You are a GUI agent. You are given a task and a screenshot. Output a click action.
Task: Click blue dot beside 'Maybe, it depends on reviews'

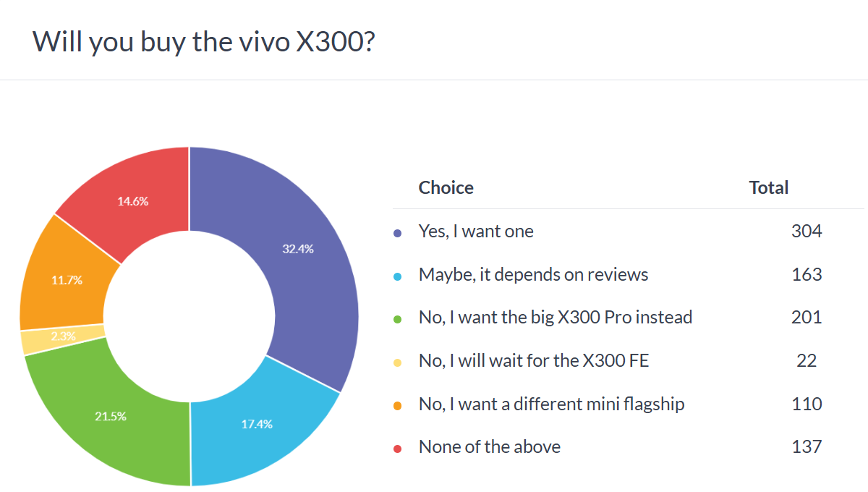coord(397,276)
